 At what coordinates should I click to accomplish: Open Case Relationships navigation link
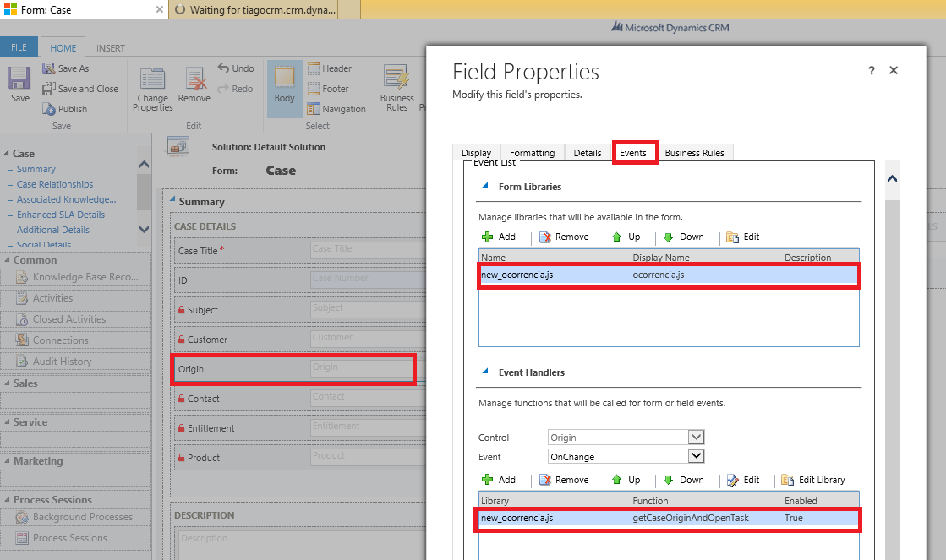click(x=55, y=184)
